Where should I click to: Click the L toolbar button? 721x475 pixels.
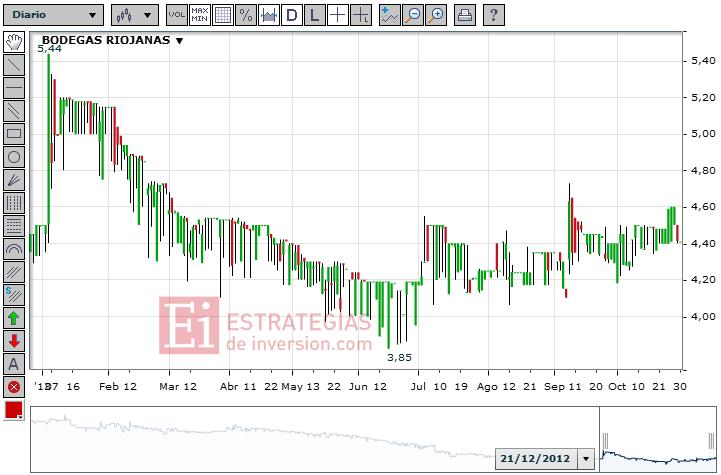tap(315, 15)
